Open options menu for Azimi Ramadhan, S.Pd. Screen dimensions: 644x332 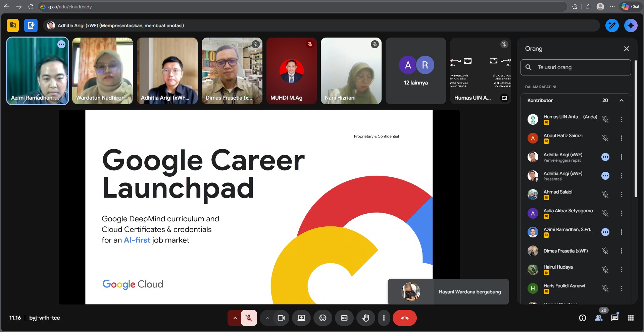(x=622, y=232)
